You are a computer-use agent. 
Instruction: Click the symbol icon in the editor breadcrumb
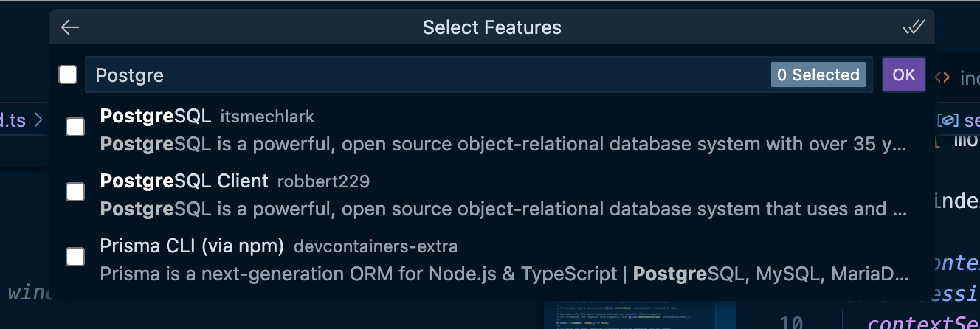pyautogui.click(x=948, y=120)
